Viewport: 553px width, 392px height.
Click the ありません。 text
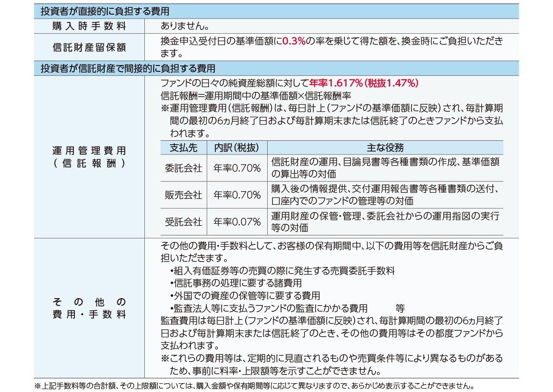185,26
